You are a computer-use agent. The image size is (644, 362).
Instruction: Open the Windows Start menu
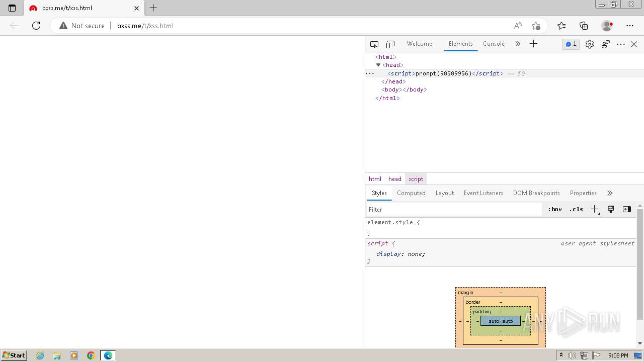click(14, 355)
